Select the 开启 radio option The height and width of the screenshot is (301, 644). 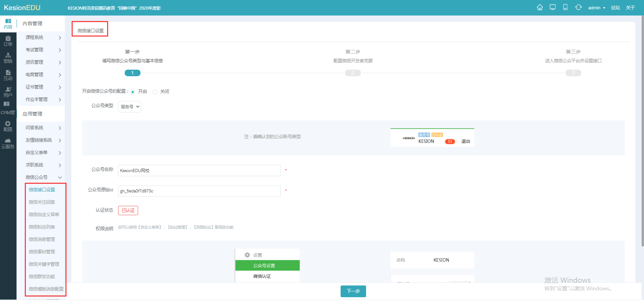[133, 92]
